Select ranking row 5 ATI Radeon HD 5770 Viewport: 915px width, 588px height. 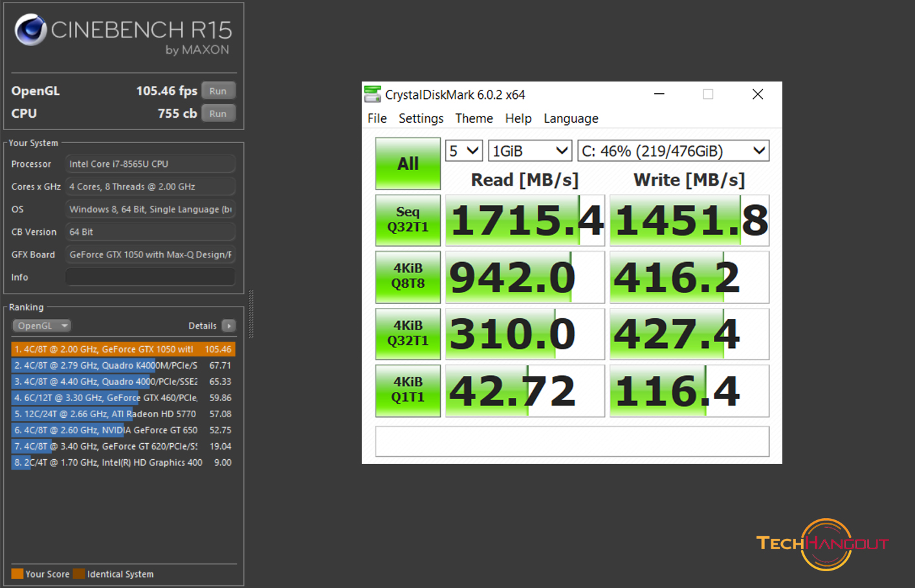(123, 414)
